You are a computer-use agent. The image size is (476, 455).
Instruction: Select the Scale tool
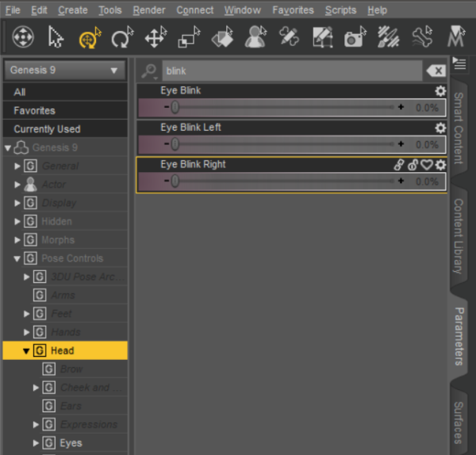[189, 37]
